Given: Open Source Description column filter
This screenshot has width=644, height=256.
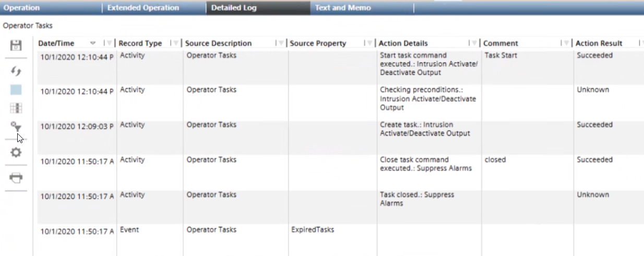Looking at the screenshot, I should [281, 43].
